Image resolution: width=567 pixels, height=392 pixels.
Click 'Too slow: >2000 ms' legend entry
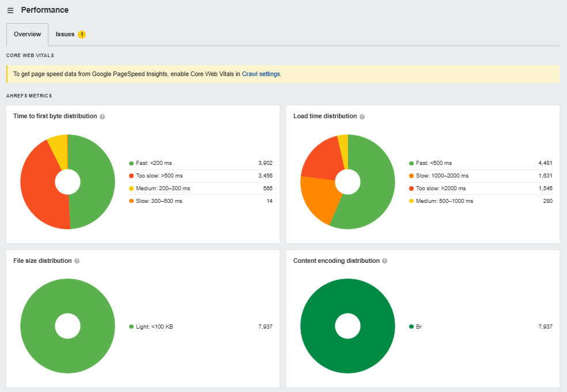[x=440, y=189]
